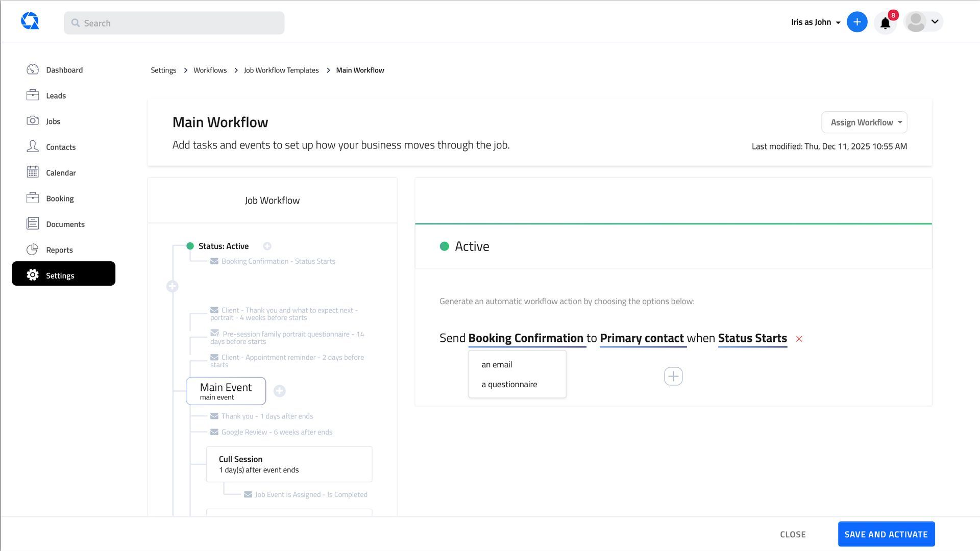The image size is (980, 551).
Task: Click the plus icon beside Status: Active
Action: click(267, 246)
